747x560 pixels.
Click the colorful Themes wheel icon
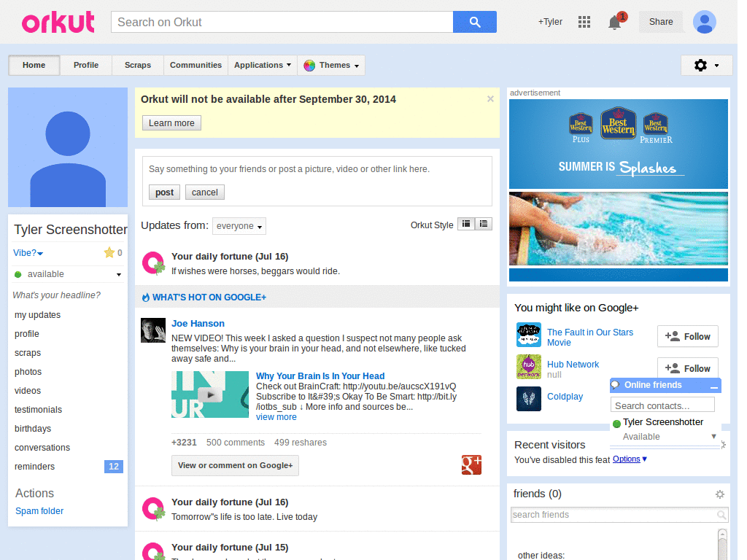[x=309, y=66]
